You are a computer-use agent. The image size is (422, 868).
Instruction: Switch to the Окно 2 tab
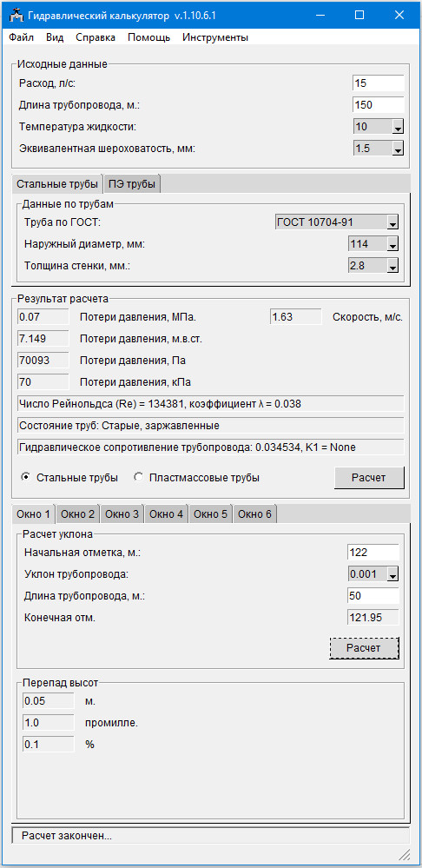(x=78, y=514)
